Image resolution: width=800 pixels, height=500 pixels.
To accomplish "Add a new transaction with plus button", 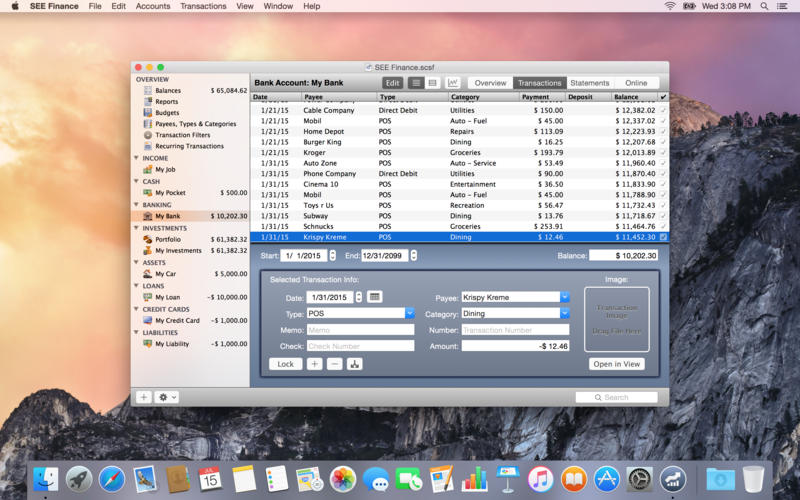I will (314, 364).
